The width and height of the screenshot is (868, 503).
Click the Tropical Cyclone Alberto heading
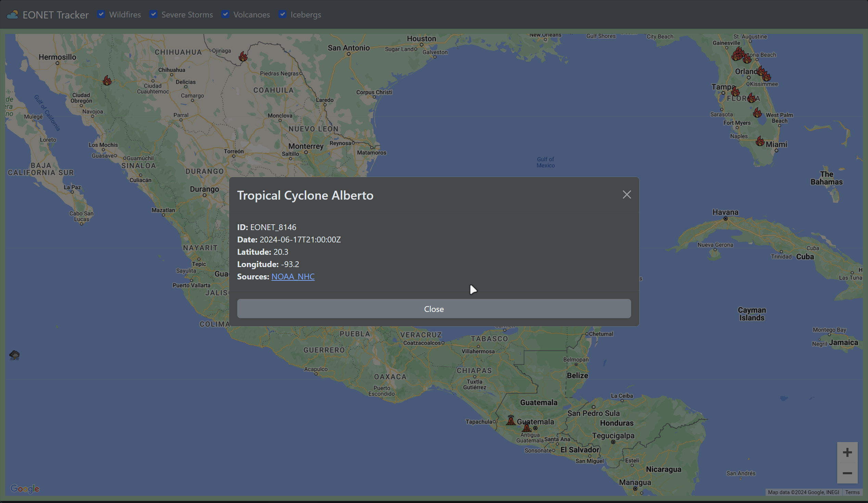click(x=305, y=195)
